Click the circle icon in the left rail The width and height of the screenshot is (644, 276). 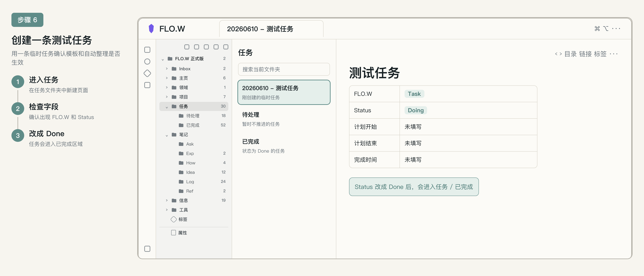coord(147,62)
